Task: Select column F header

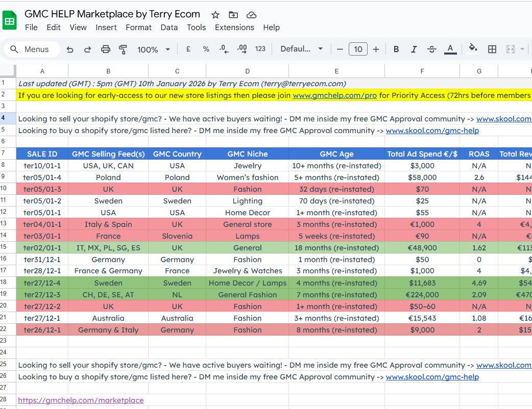Action: tap(422, 71)
